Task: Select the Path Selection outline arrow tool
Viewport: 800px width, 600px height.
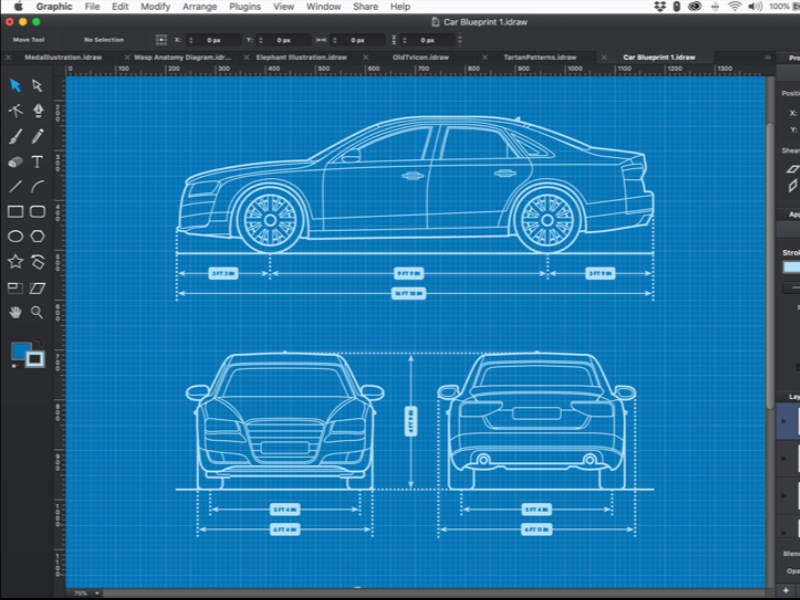Action: [37, 85]
